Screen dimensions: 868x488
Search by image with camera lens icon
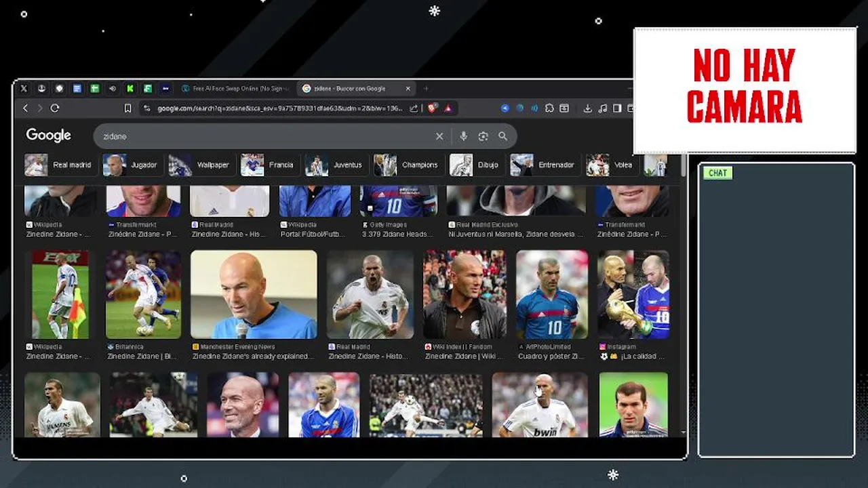[483, 136]
